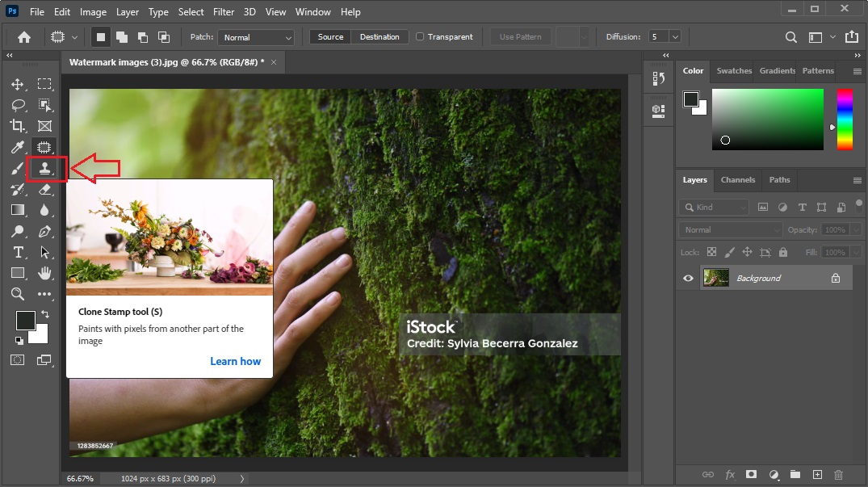Click the Learn how link
The image size is (868, 487).
(x=235, y=361)
